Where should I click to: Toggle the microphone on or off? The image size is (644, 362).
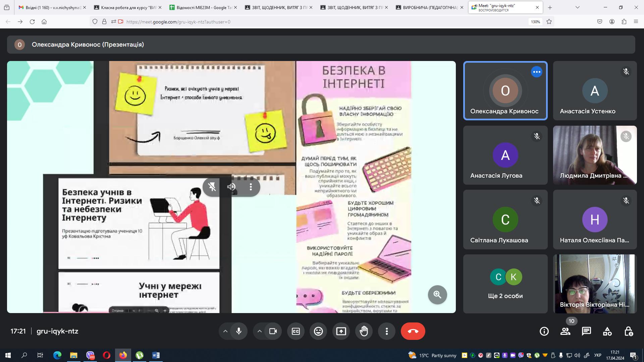coord(239,331)
